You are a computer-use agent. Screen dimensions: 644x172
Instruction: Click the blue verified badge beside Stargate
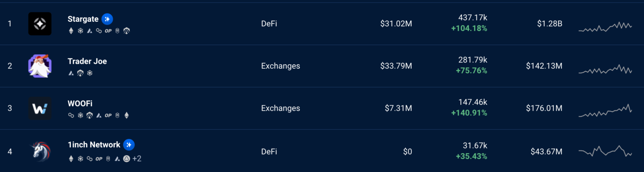tap(107, 19)
